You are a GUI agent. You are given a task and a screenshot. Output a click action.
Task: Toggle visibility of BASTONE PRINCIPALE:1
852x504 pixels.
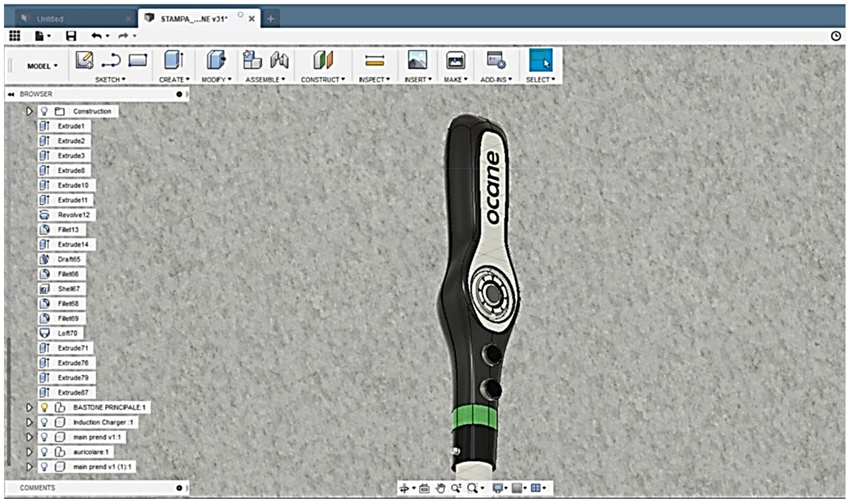(x=44, y=407)
